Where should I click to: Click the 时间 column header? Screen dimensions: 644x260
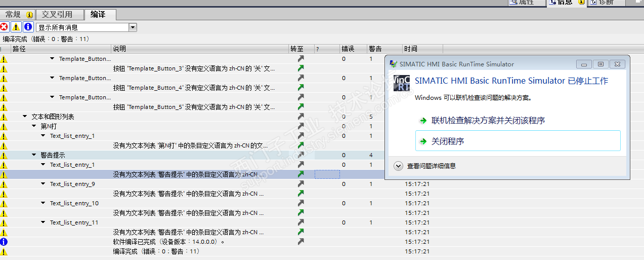click(x=422, y=49)
